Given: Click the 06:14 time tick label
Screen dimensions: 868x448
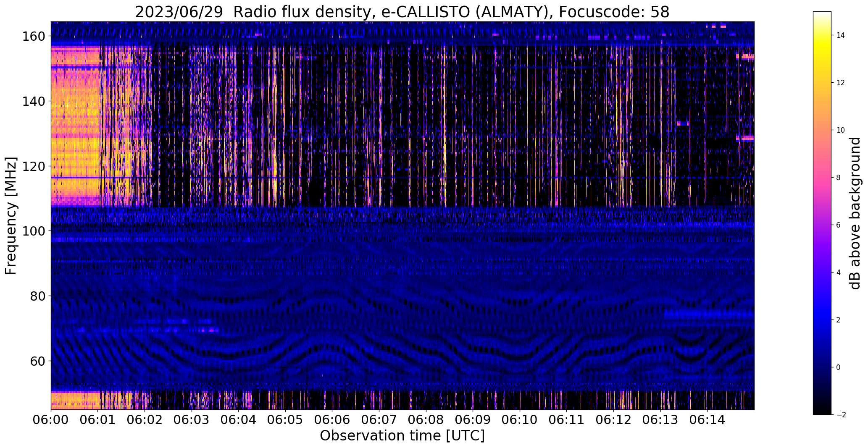Looking at the screenshot, I should (x=707, y=419).
